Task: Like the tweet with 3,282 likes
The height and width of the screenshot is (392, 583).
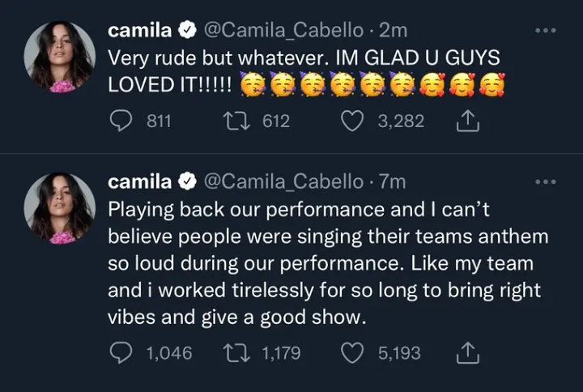Action: (x=352, y=121)
